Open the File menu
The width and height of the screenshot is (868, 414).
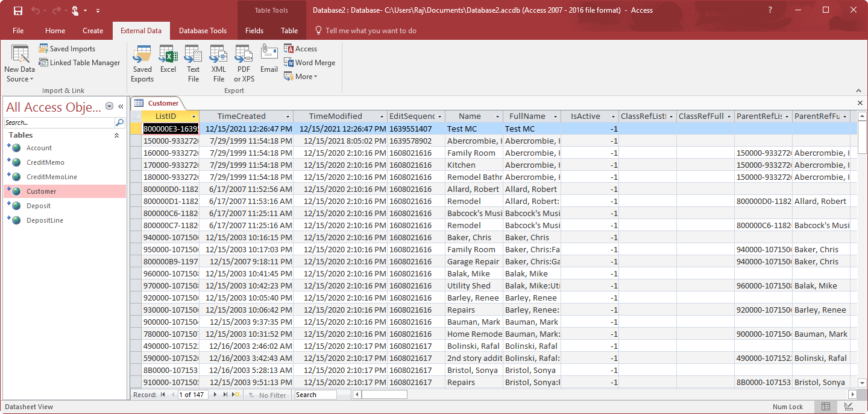(x=18, y=31)
